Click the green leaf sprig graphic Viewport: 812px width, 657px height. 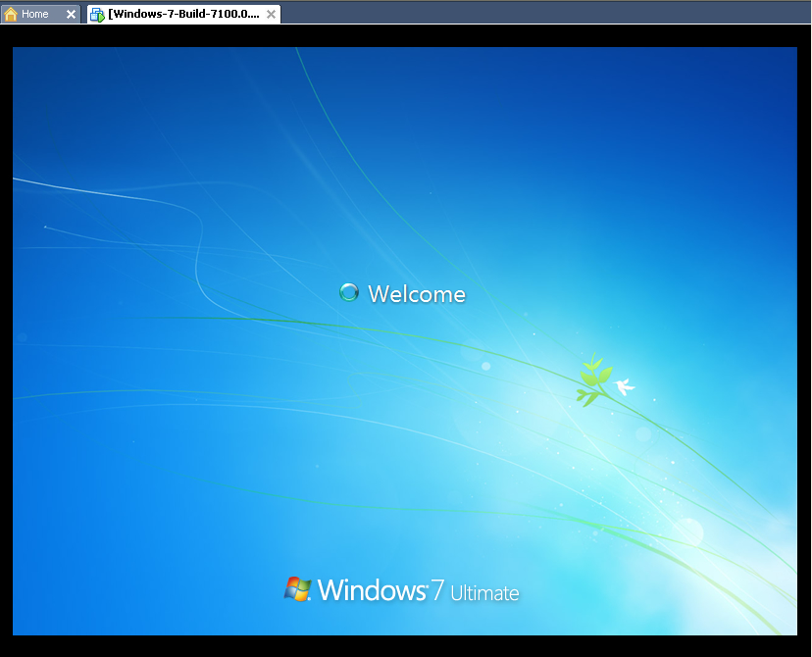tap(591, 379)
